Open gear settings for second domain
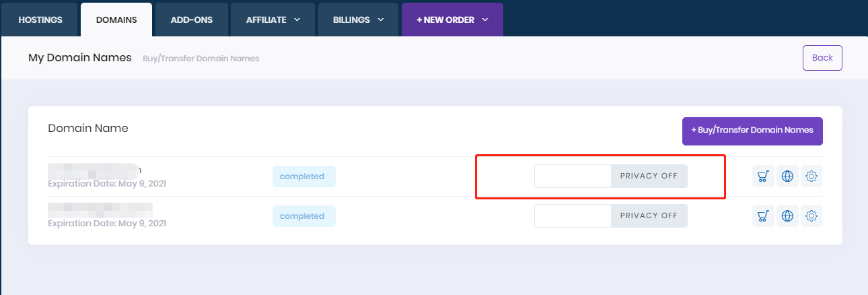 (x=811, y=216)
